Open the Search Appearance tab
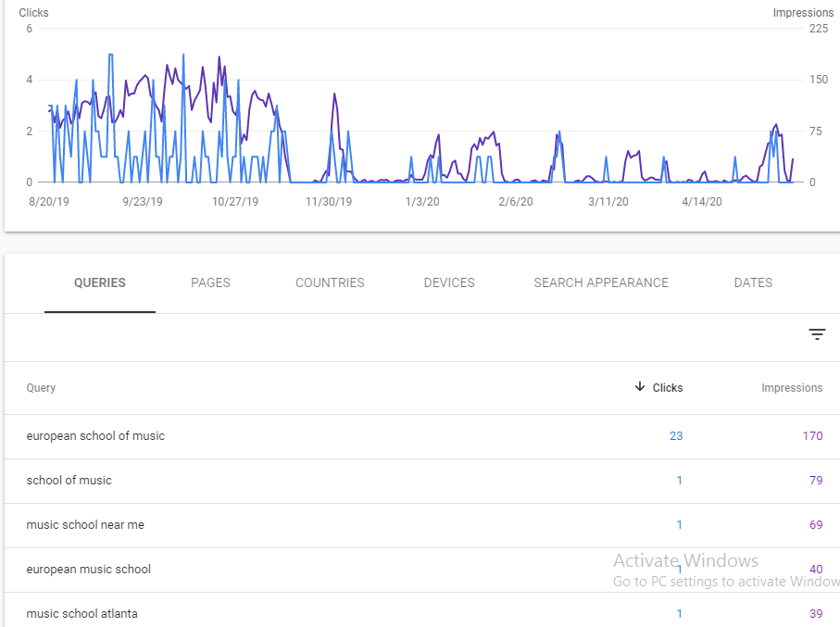Viewport: 840px width, 627px height. pyautogui.click(x=600, y=283)
